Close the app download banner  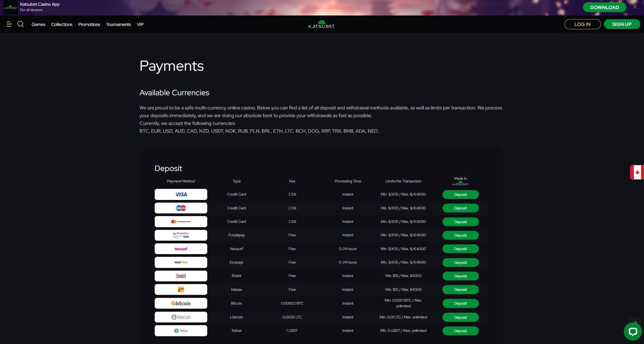(635, 7)
